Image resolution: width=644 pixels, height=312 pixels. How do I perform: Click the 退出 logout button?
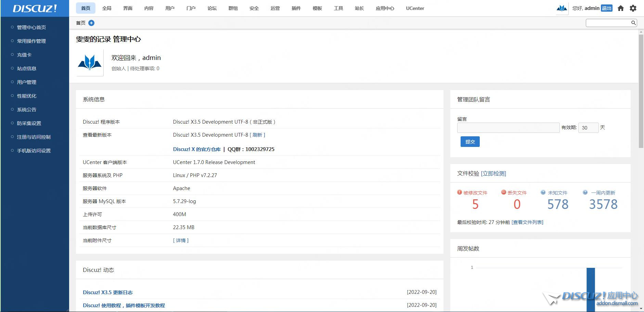pyautogui.click(x=607, y=8)
